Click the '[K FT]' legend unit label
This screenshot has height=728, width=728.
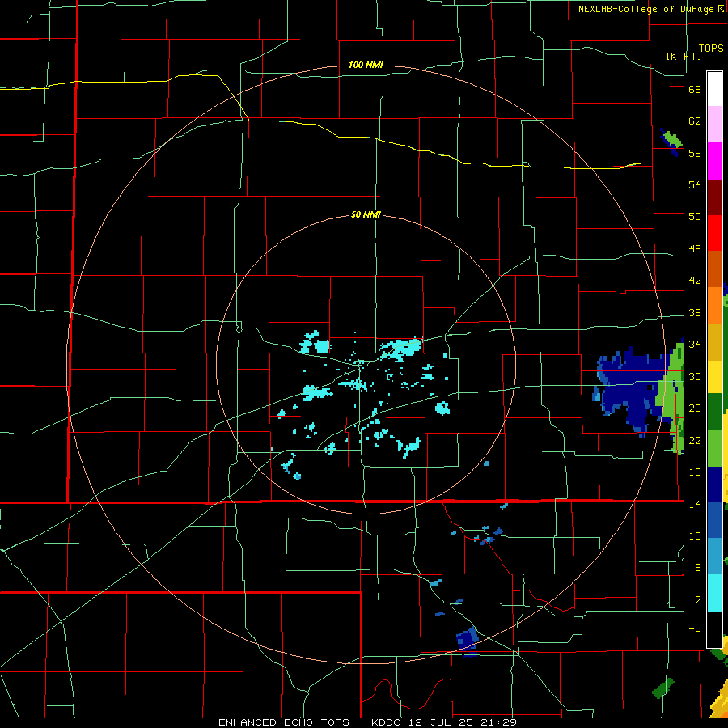[684, 56]
